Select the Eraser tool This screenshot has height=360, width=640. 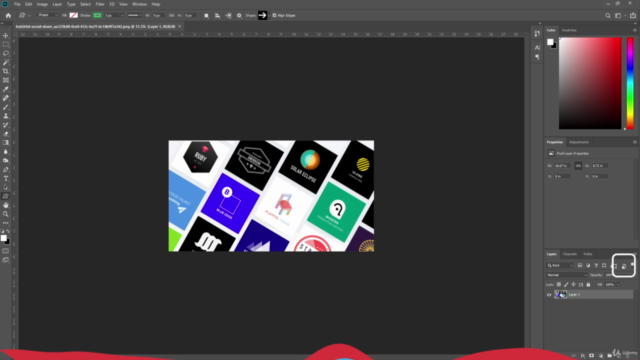point(6,134)
